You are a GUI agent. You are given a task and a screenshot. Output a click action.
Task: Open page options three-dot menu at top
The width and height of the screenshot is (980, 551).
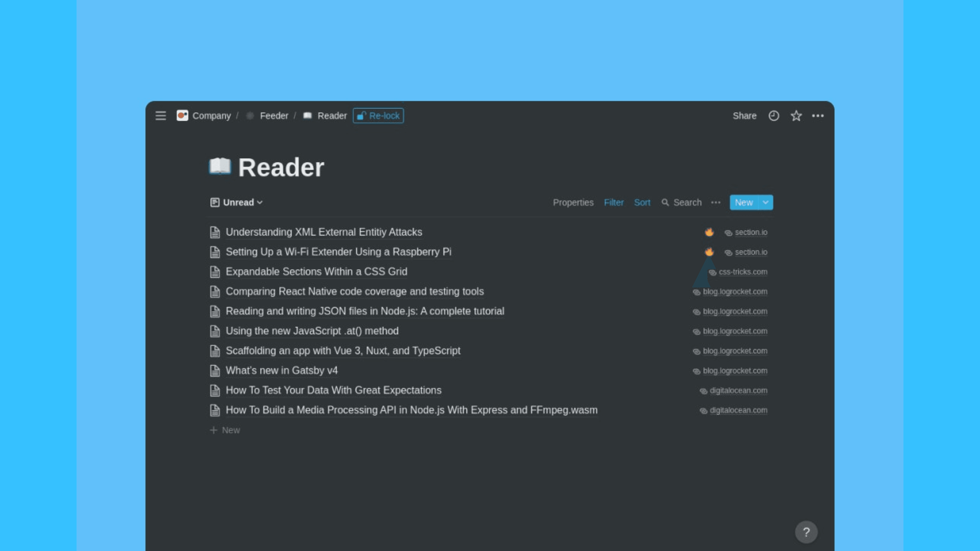(x=817, y=116)
